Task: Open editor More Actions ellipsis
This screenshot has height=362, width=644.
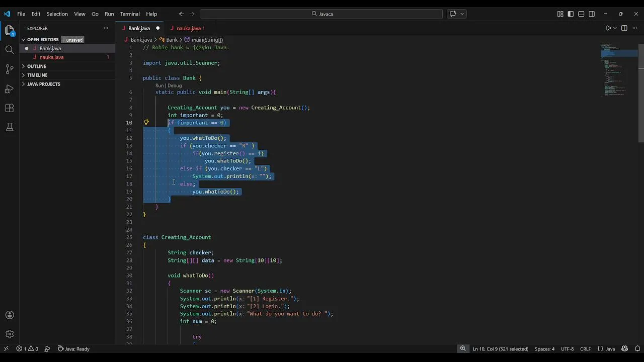Action: pos(635,28)
